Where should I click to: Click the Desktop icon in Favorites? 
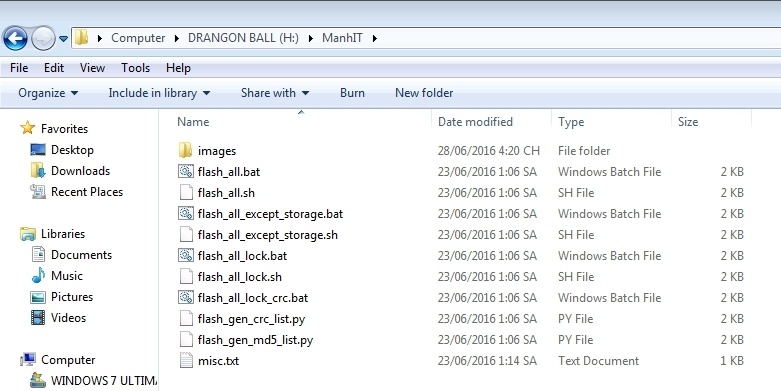coord(38,149)
